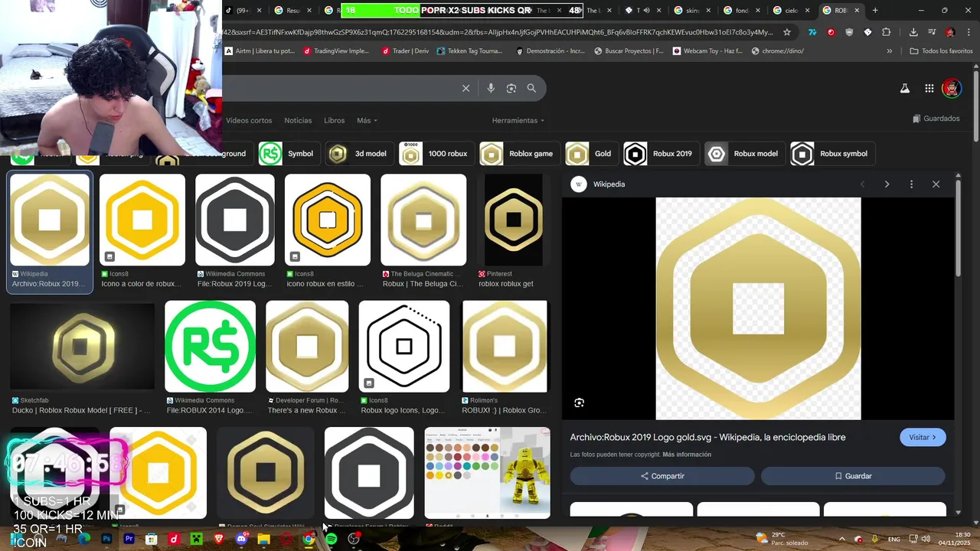Filter results by the Robux symbol chip
The width and height of the screenshot is (980, 551).
[x=831, y=154]
